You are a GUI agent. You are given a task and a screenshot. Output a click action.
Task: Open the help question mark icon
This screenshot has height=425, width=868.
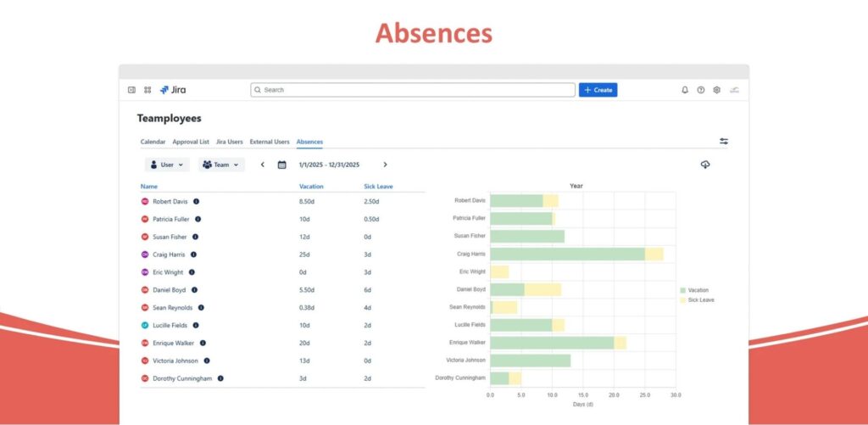click(x=701, y=90)
